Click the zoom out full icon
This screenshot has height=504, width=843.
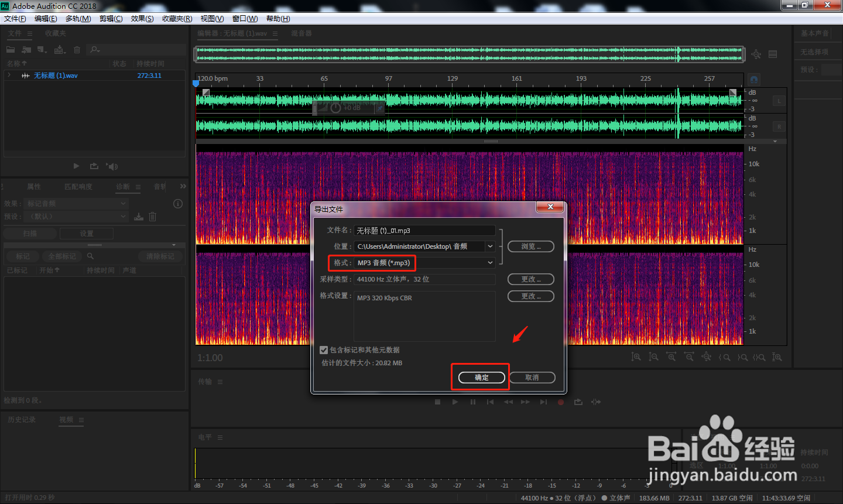707,357
